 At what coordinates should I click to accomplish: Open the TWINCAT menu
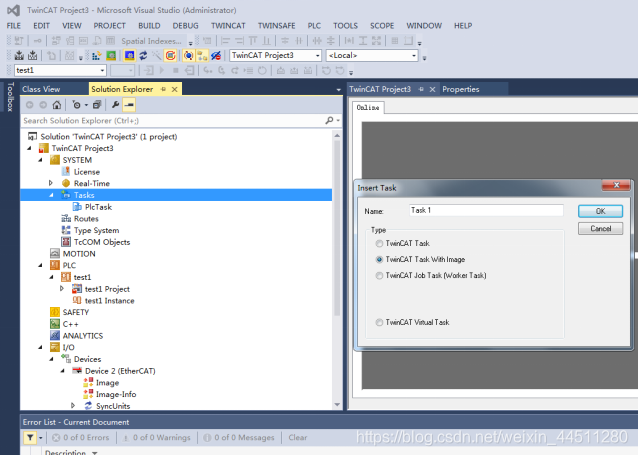[228, 26]
